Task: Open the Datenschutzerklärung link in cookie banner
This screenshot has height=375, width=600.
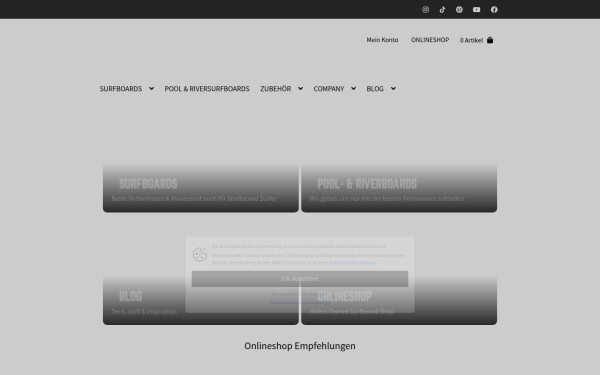Action: pyautogui.click(x=352, y=262)
